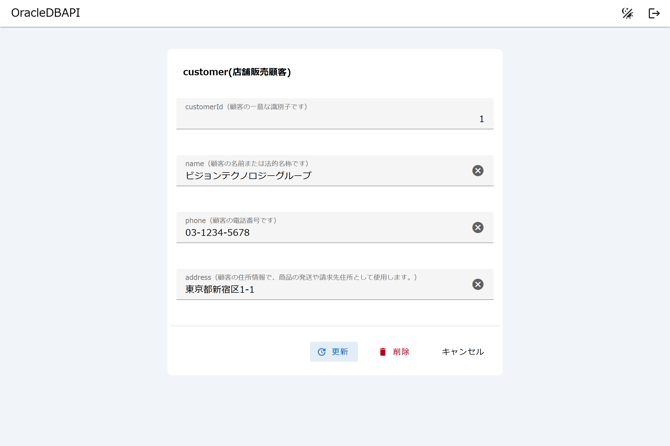
Task: Click the trash can icon for 削除
Action: click(383, 352)
